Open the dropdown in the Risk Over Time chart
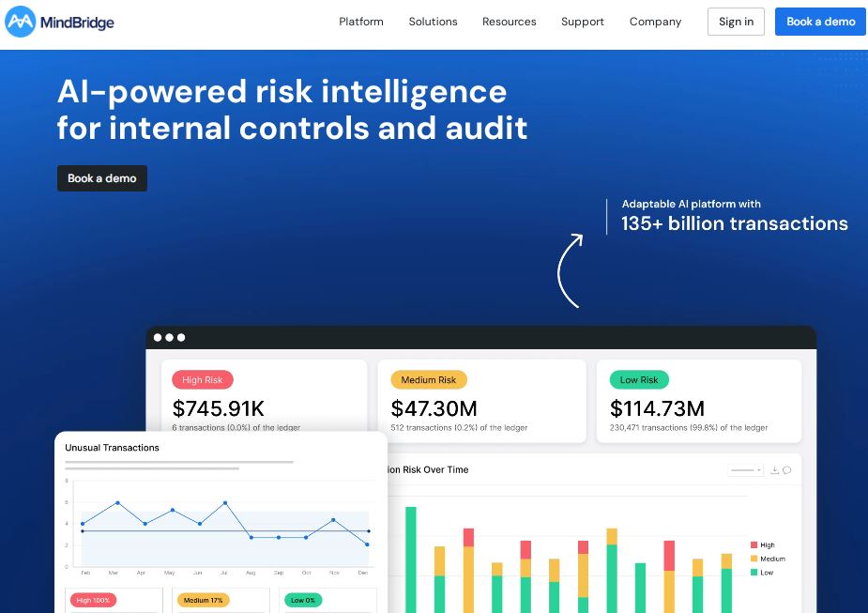 click(x=746, y=470)
